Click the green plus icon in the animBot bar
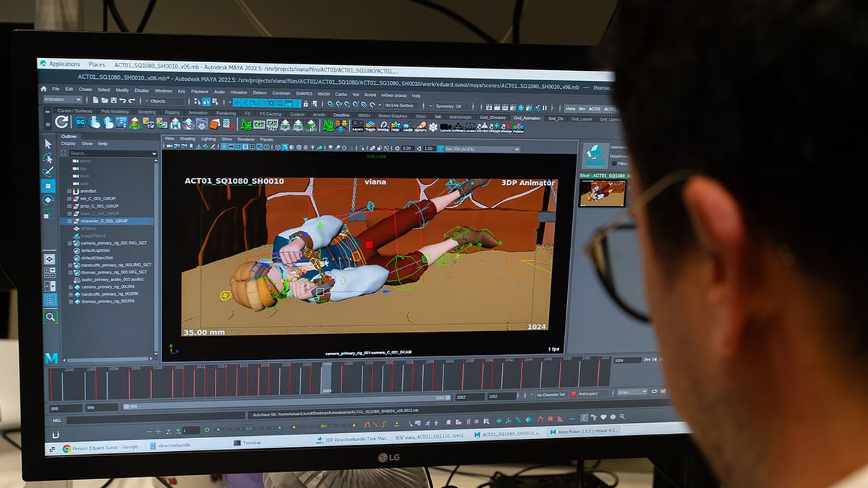The width and height of the screenshot is (868, 488). point(159,431)
